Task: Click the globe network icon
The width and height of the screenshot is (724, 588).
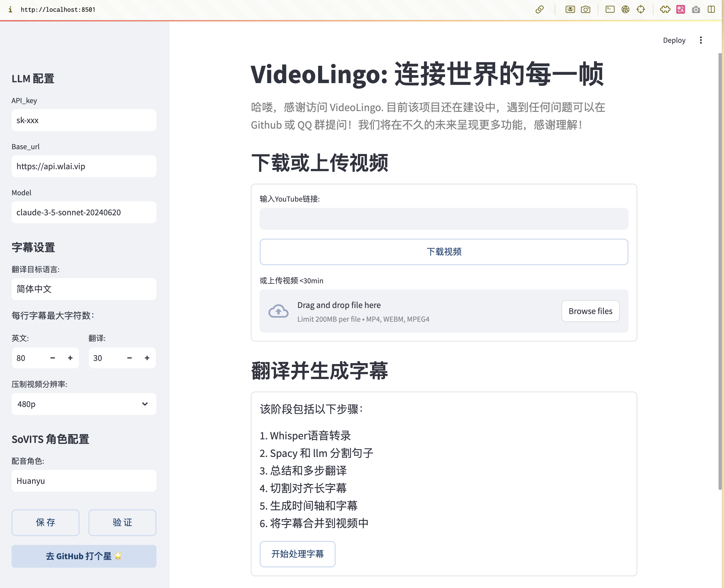Action: [x=625, y=10]
